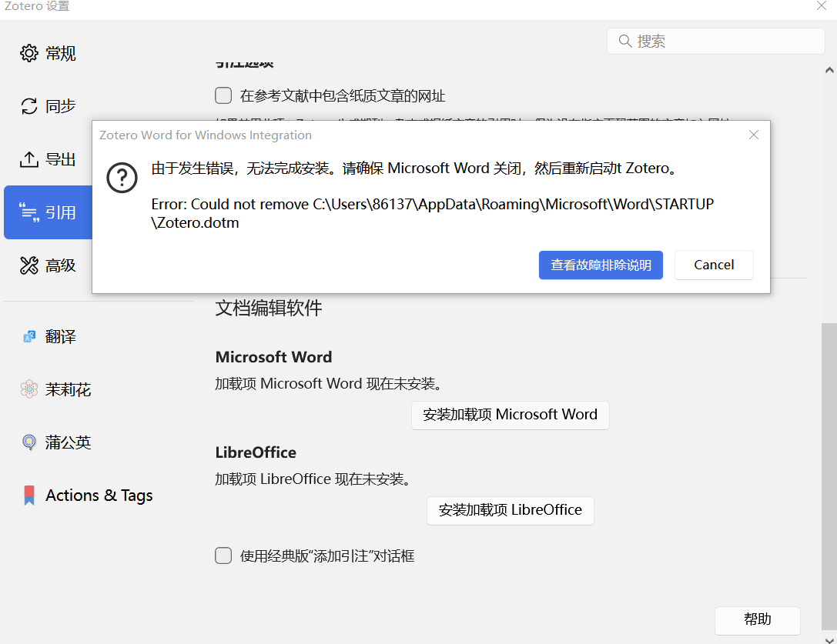The height and width of the screenshot is (644, 837).
Task: Click the LibreOffice heading
Action: tap(256, 452)
